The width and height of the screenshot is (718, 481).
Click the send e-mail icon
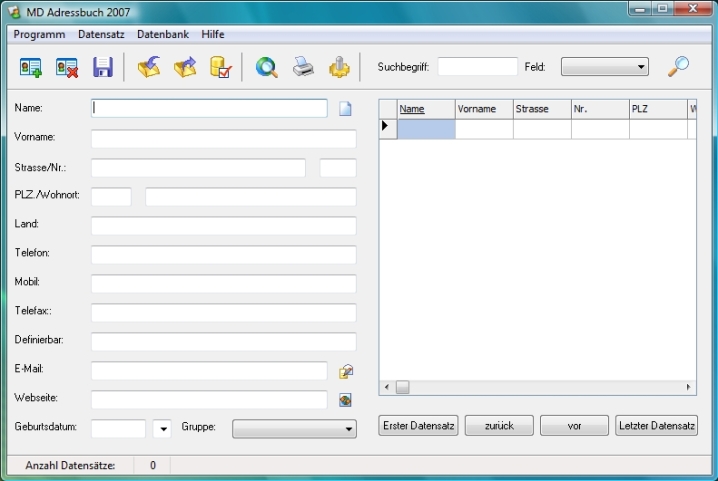pos(346,371)
